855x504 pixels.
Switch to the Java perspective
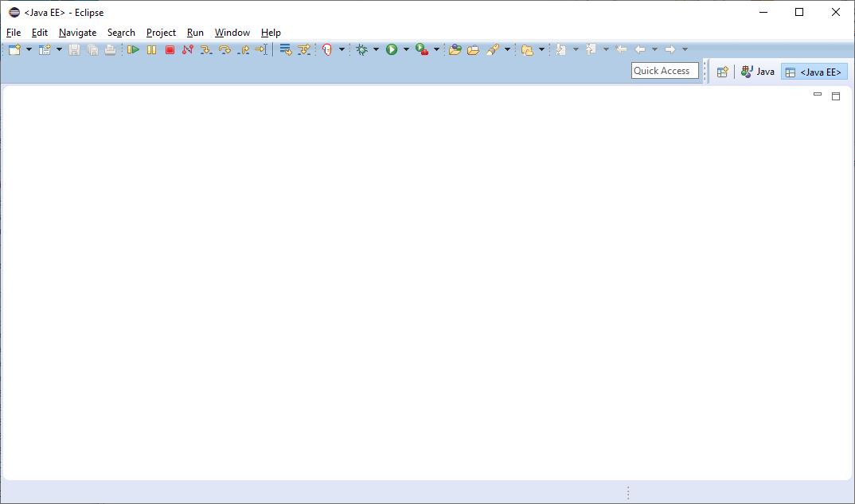pyautogui.click(x=758, y=72)
